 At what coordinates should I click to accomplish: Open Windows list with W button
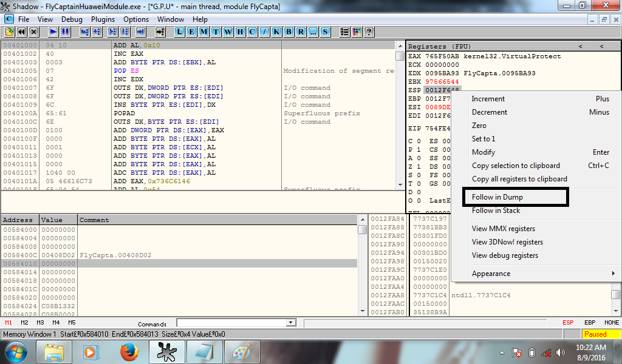click(228, 32)
